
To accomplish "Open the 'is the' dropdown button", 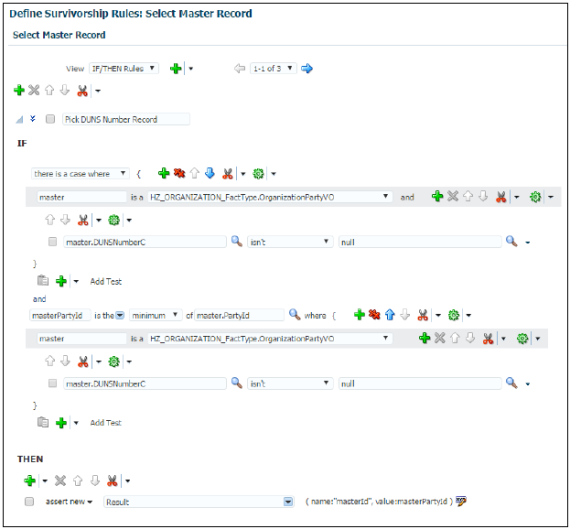I will pos(120,315).
